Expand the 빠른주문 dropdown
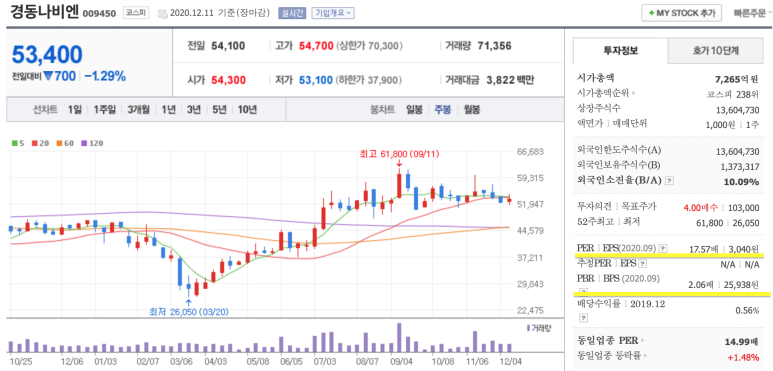 point(752,13)
